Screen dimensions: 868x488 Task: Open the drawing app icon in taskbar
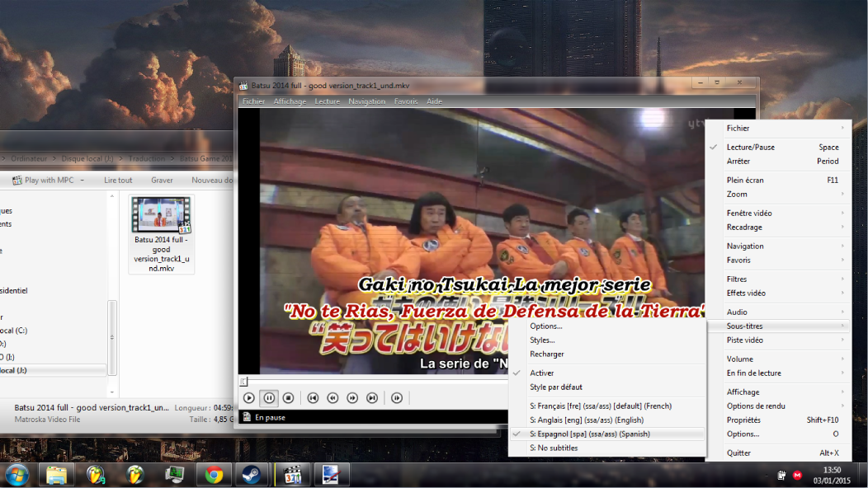pos(331,475)
